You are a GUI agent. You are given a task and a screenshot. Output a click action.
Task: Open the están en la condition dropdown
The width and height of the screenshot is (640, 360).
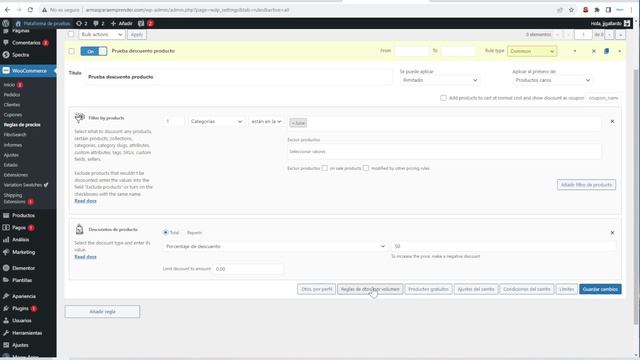(266, 121)
